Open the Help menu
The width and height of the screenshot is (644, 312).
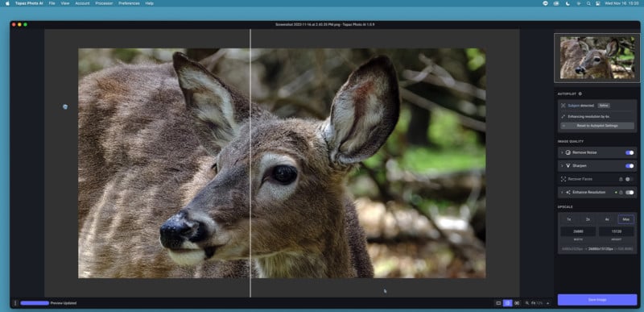pyautogui.click(x=150, y=3)
